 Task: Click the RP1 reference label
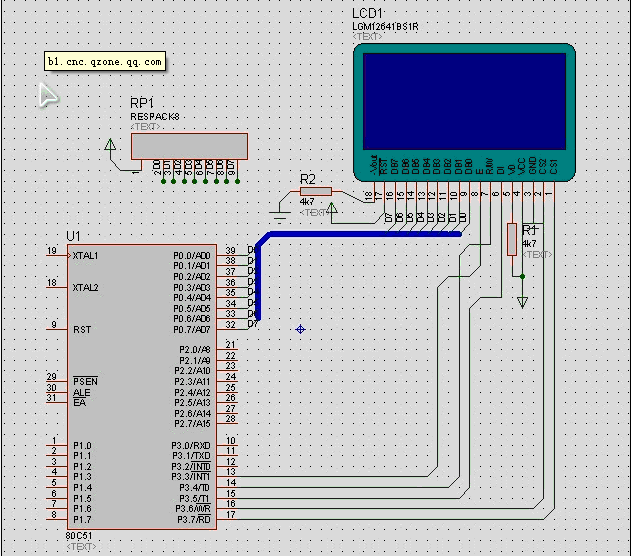142,103
